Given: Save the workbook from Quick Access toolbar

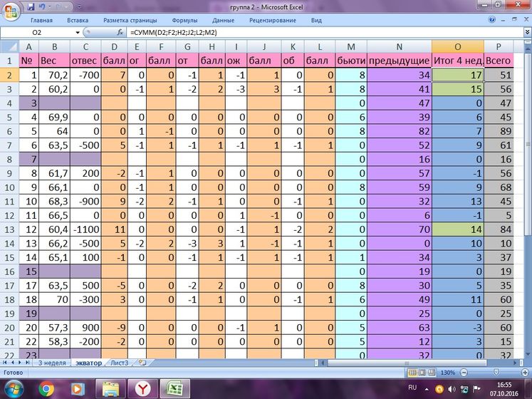Looking at the screenshot, I should (x=31, y=6).
